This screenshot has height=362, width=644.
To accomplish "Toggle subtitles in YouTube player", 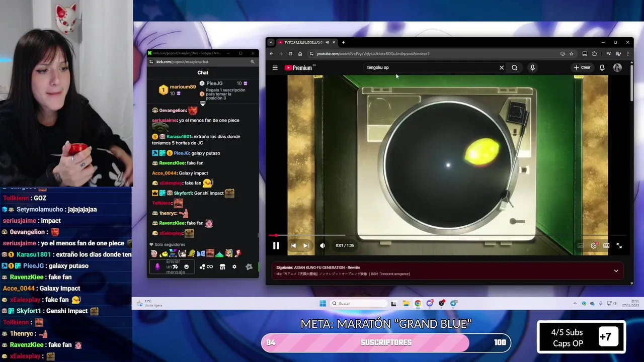I will click(580, 245).
